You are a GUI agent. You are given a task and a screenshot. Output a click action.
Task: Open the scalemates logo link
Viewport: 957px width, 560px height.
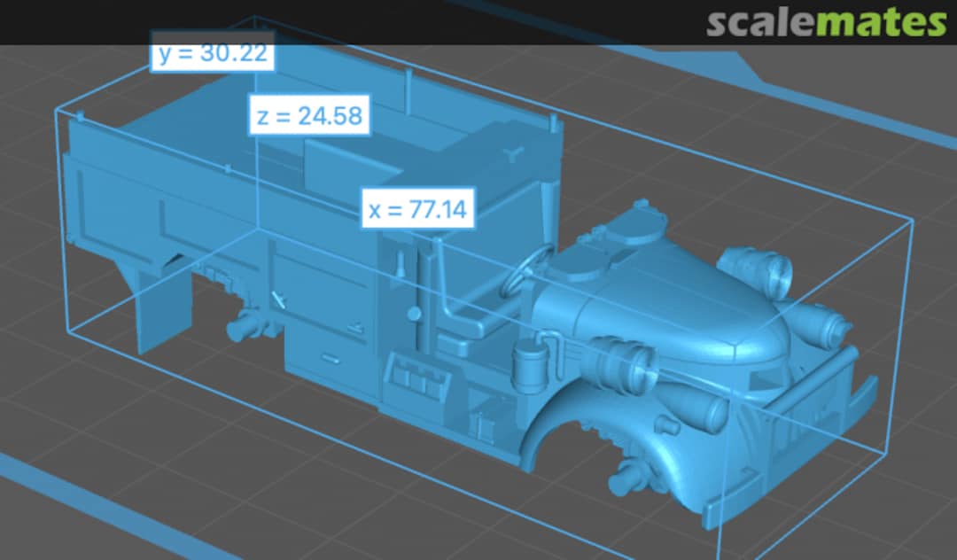pos(826,23)
